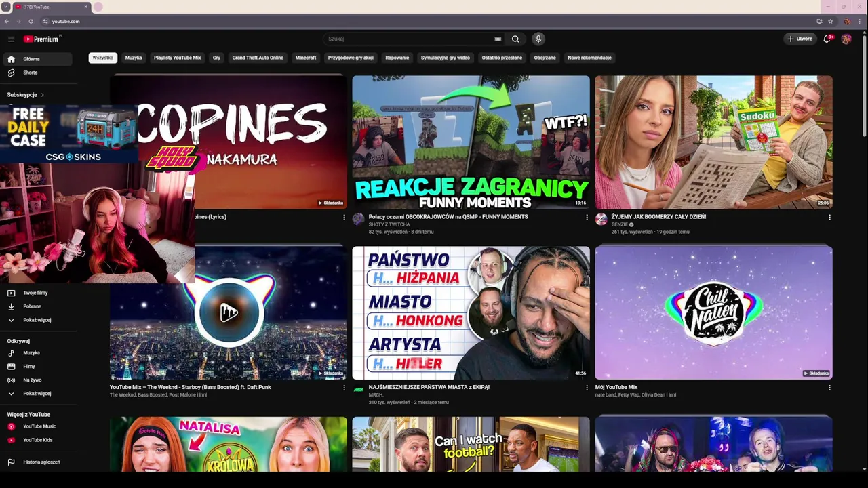Click GENZIE channel avatar
This screenshot has height=488, width=868.
(x=601, y=219)
